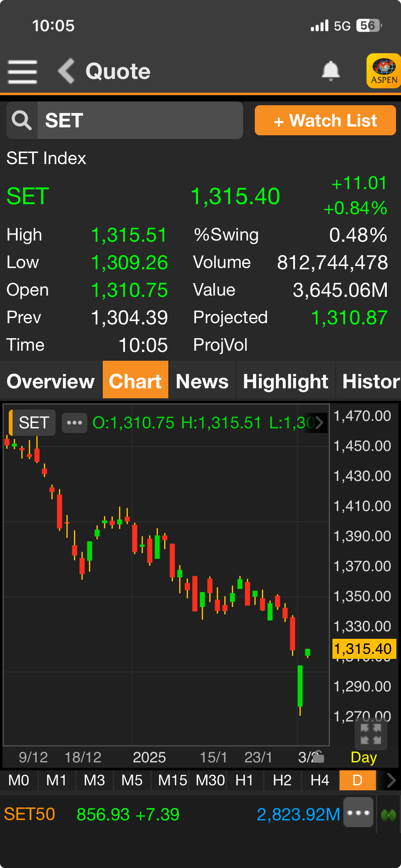Open ticker bar three-dot options
This screenshot has height=868, width=401.
click(x=358, y=812)
